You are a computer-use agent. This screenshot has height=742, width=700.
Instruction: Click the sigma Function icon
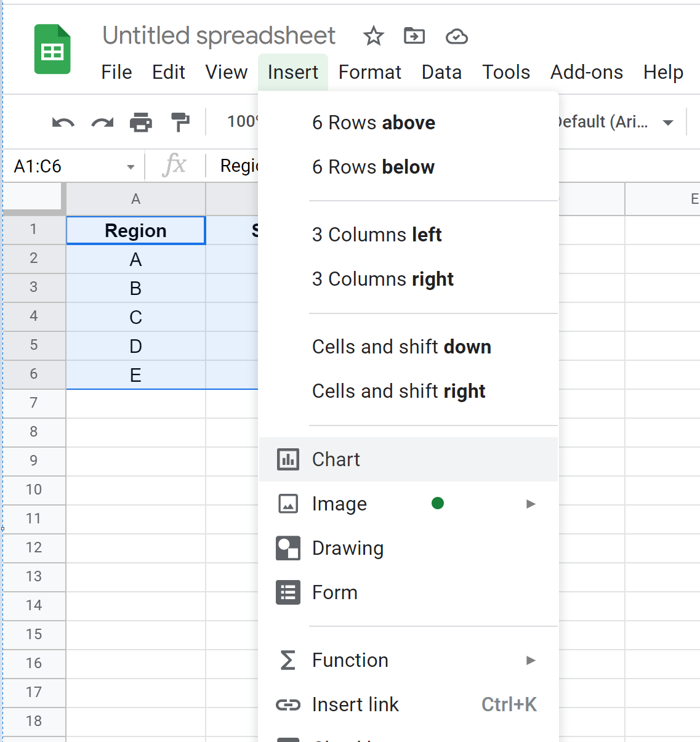pos(287,659)
